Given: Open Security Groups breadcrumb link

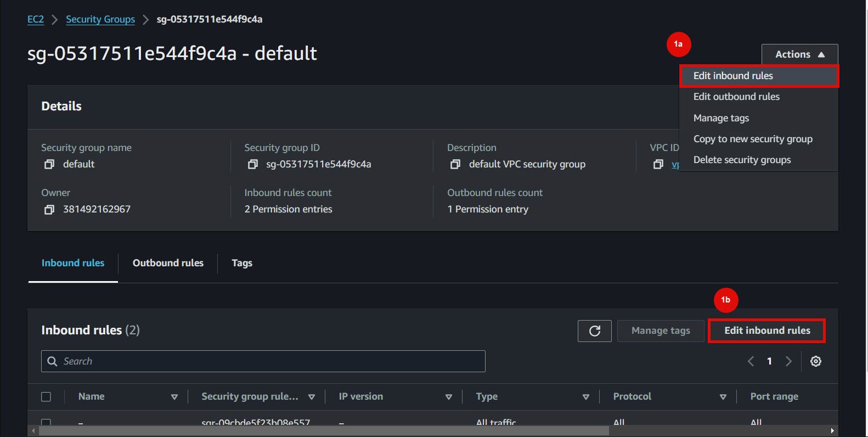Looking at the screenshot, I should [x=100, y=19].
